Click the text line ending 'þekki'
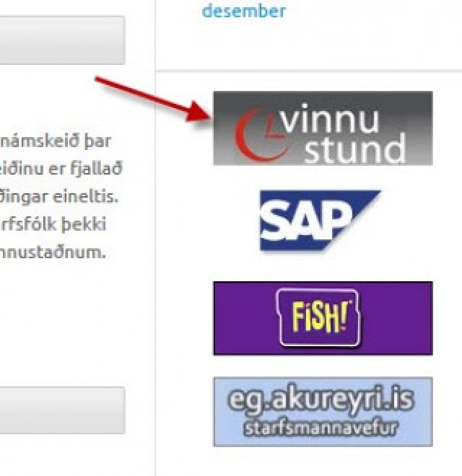 point(53,224)
